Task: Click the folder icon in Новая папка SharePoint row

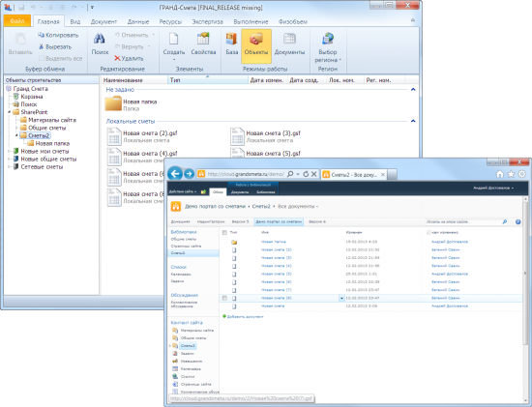Action: 234,242
